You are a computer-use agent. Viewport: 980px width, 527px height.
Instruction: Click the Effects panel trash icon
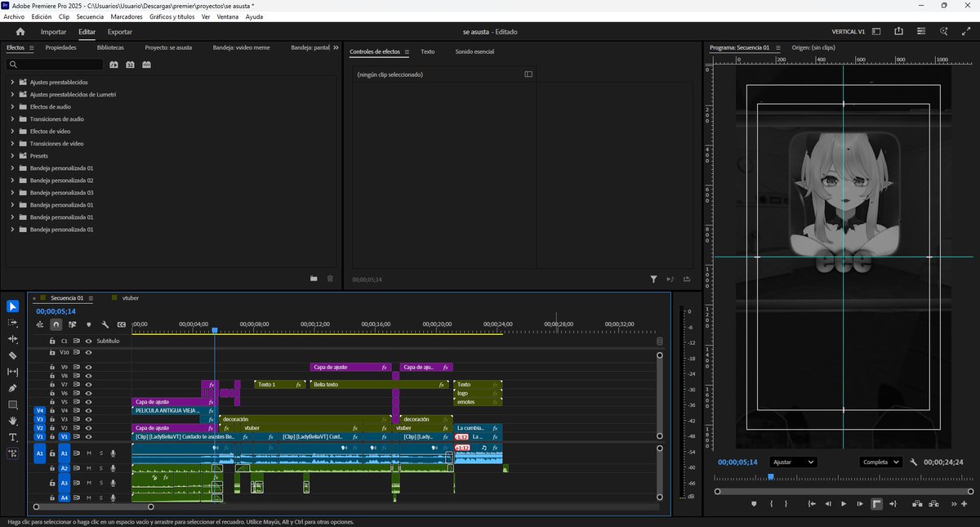point(330,279)
